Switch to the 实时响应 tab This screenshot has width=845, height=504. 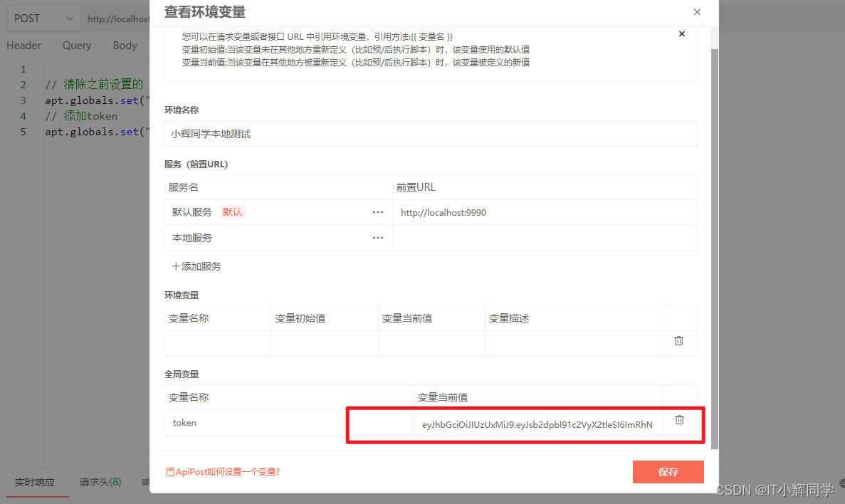tap(36, 482)
